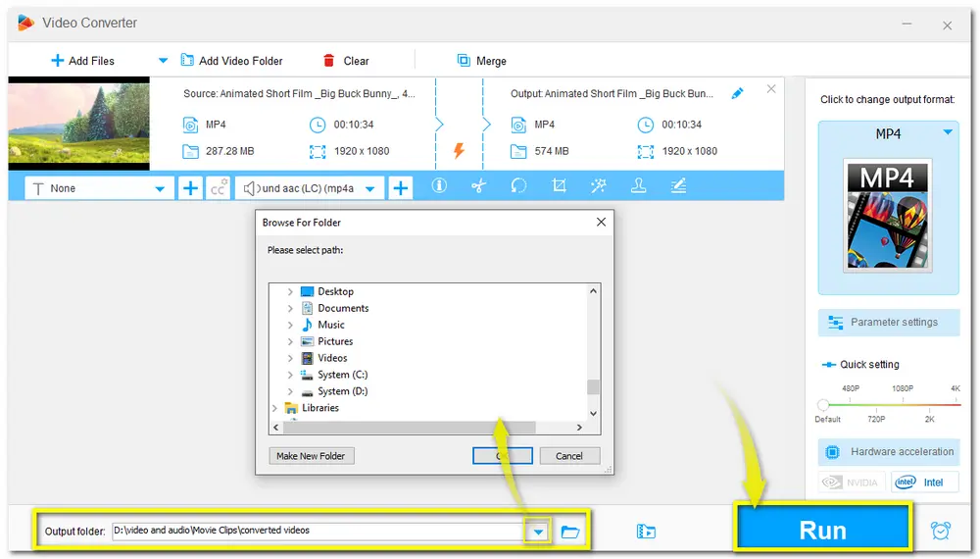Add a subtitle with the plus icon
The width and height of the screenshot is (980, 559).
point(190,187)
